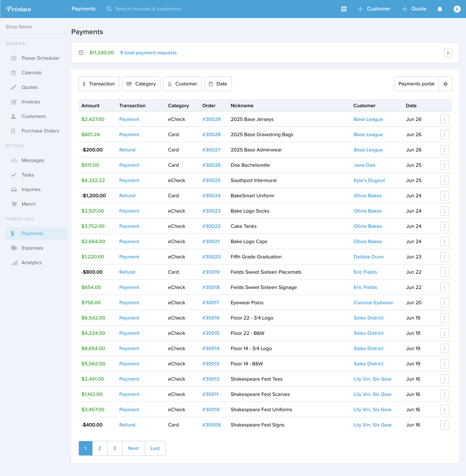This screenshot has height=476, width=466.
Task: Open the QR code scanner icon
Action: click(x=344, y=9)
